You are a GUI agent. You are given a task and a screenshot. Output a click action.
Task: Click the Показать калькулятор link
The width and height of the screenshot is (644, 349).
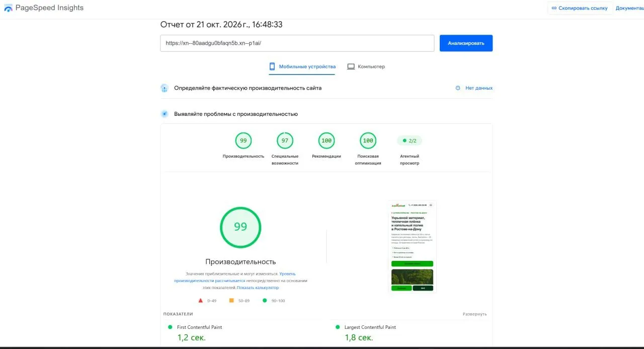click(258, 288)
